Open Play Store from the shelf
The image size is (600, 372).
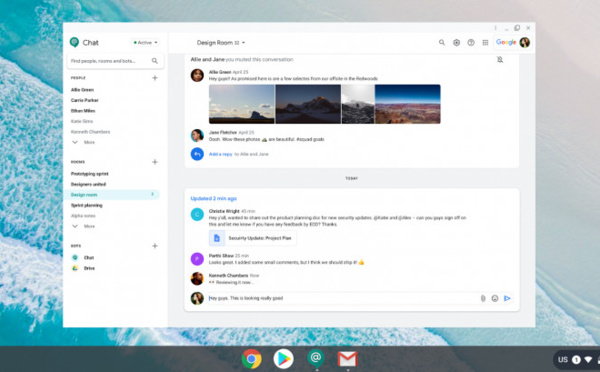(x=284, y=359)
